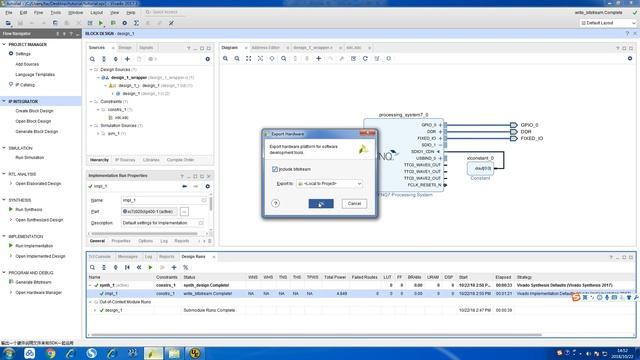Screen dimensions: 640x360
Task: Open help in Export Hardware dialog
Action: click(276, 203)
